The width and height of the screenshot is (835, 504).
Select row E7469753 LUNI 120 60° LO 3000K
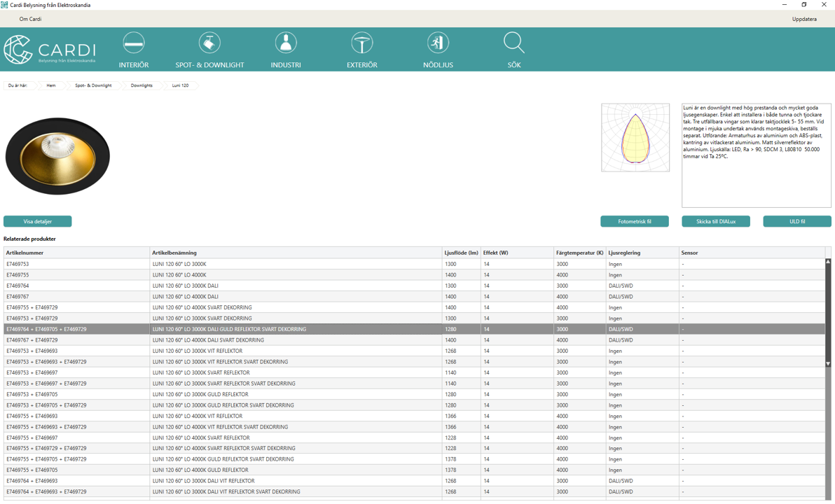(414, 264)
